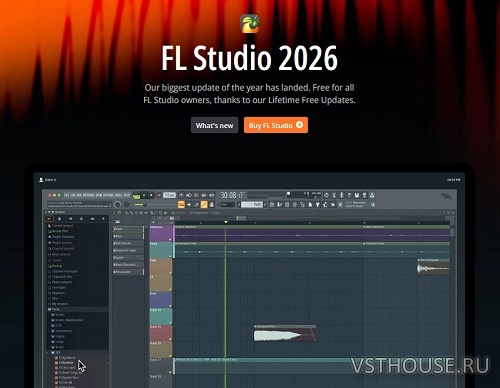Image resolution: width=500 pixels, height=388 pixels.
Task: Open the VIEW menu
Action: [x=99, y=195]
